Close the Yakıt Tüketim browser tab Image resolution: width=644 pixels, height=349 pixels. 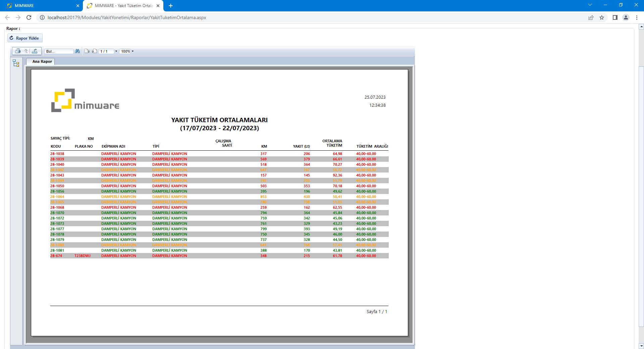pos(158,6)
